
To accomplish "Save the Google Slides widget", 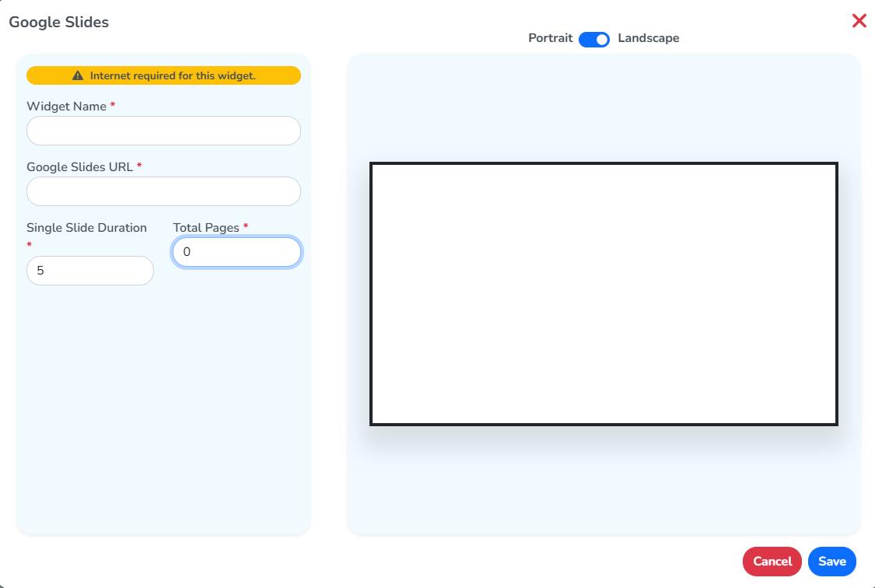I will click(832, 562).
